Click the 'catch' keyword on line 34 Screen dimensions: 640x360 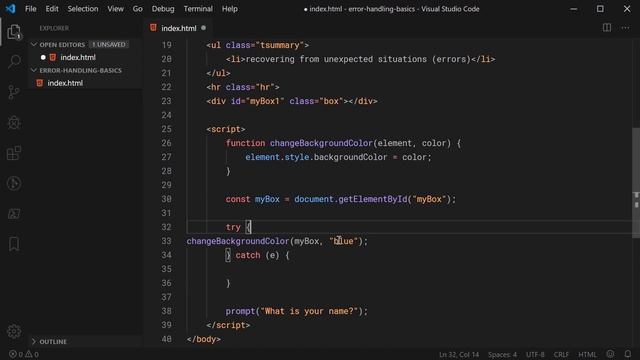[x=248, y=255]
